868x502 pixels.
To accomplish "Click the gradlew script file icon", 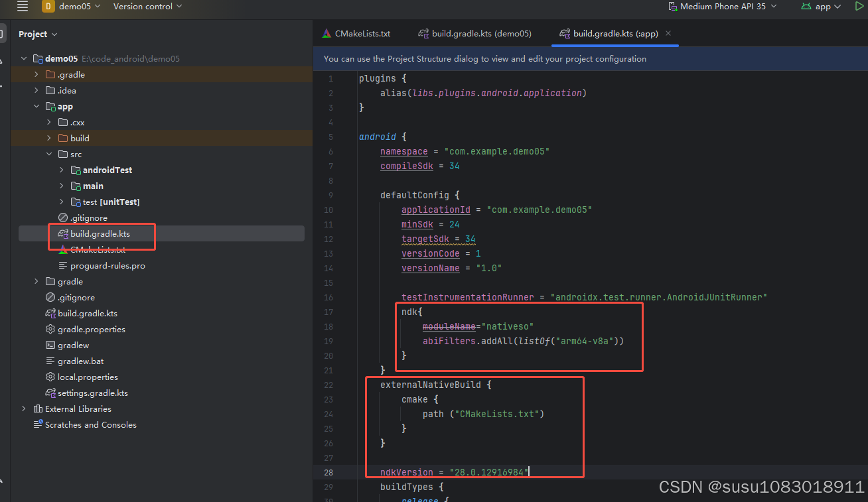I will tap(50, 345).
